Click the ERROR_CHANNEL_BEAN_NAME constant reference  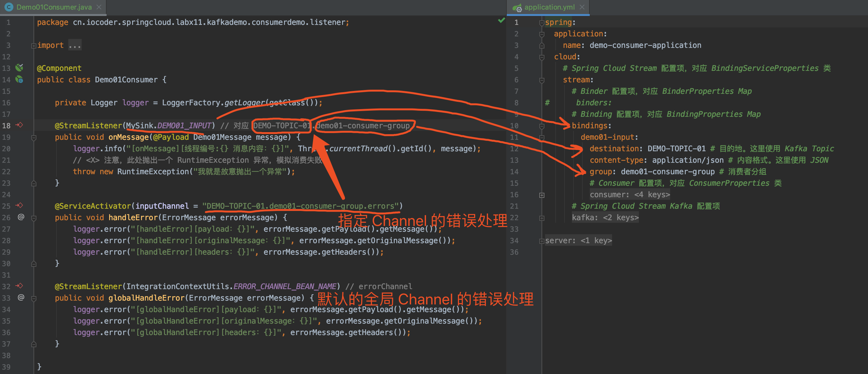pos(285,286)
